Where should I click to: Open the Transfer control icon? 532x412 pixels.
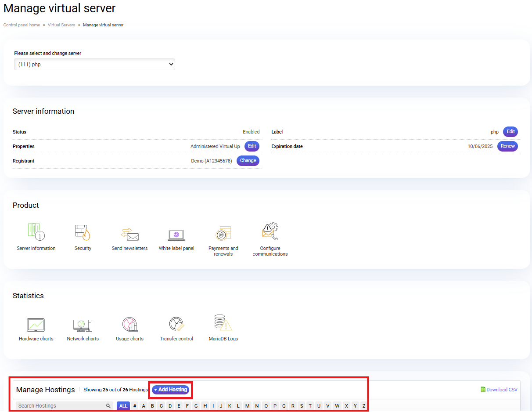176,325
